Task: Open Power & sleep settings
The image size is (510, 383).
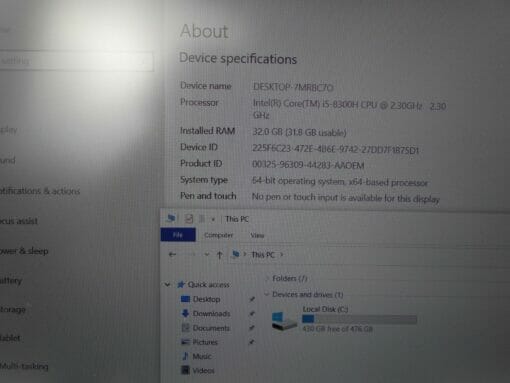Action: tap(24, 251)
